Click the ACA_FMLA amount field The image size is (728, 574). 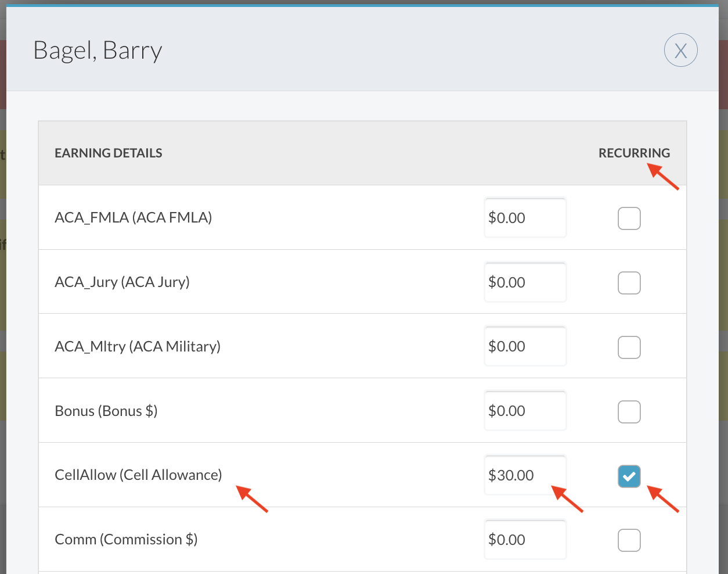pos(525,218)
